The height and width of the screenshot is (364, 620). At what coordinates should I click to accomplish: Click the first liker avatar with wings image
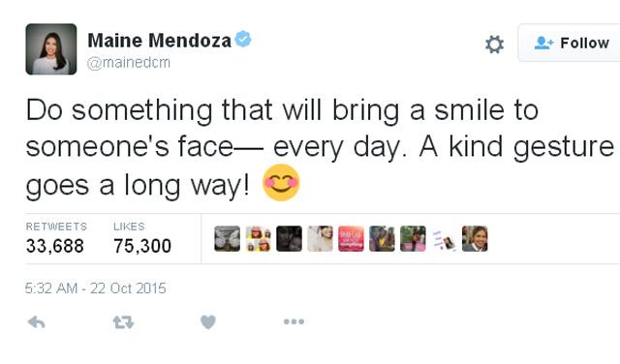[x=227, y=239]
